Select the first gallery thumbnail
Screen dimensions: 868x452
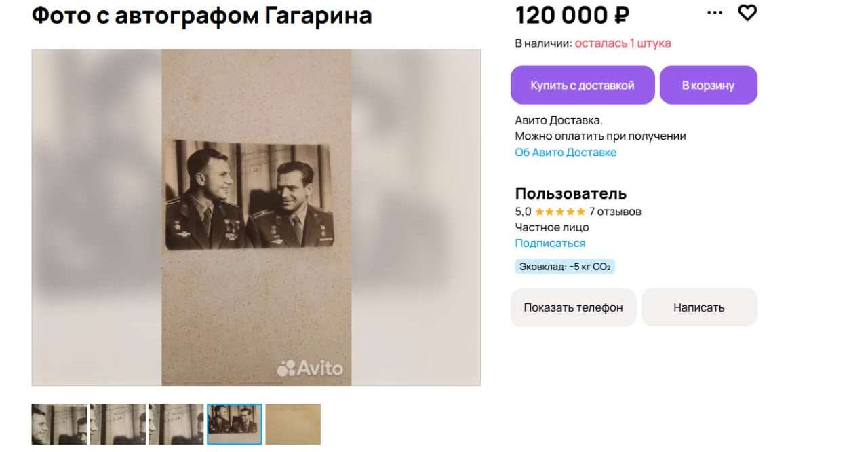(x=59, y=424)
